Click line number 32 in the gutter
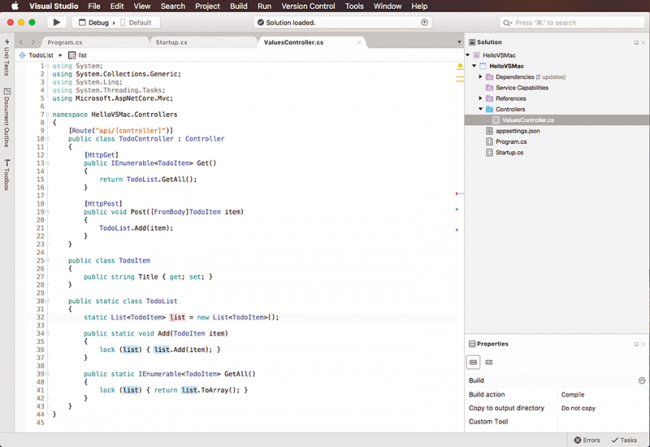 click(40, 317)
